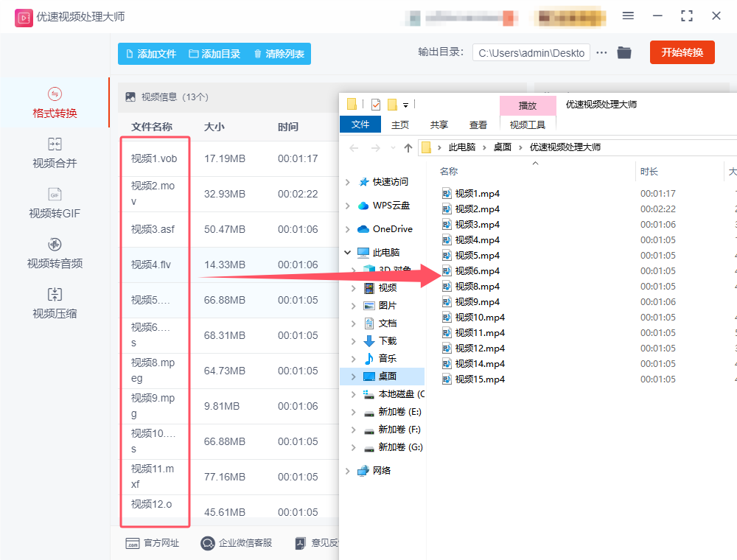
Task: Select file 视频3.mp4 in Explorer
Action: point(477,224)
